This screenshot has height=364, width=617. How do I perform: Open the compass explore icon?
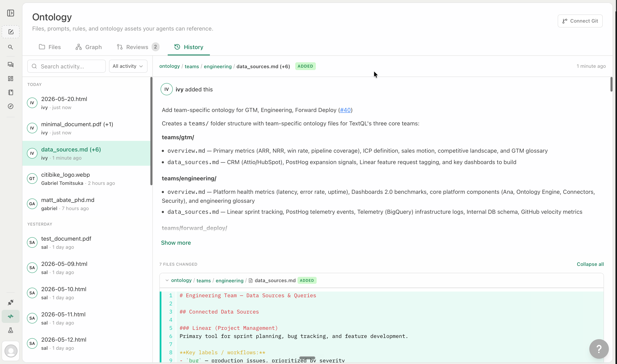(11, 106)
